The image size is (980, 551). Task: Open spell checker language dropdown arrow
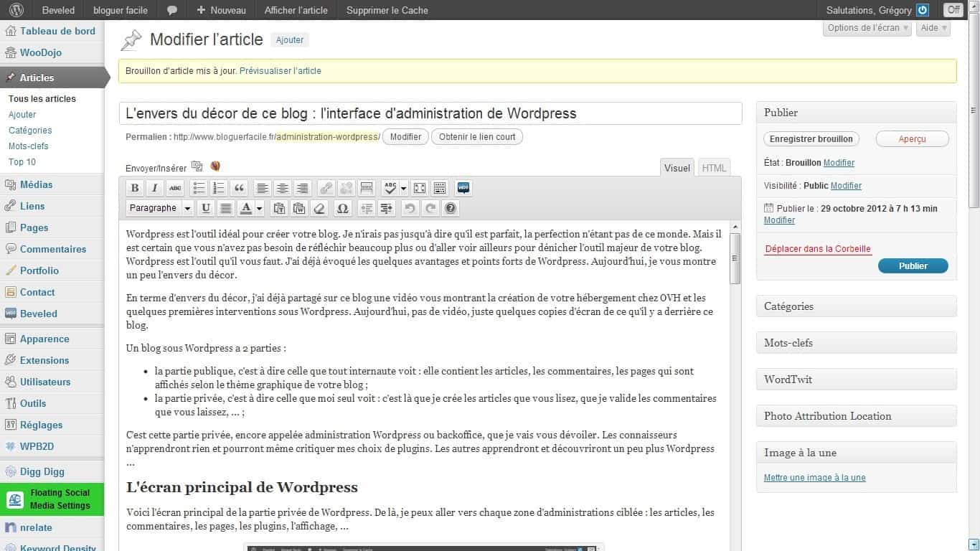(x=404, y=189)
